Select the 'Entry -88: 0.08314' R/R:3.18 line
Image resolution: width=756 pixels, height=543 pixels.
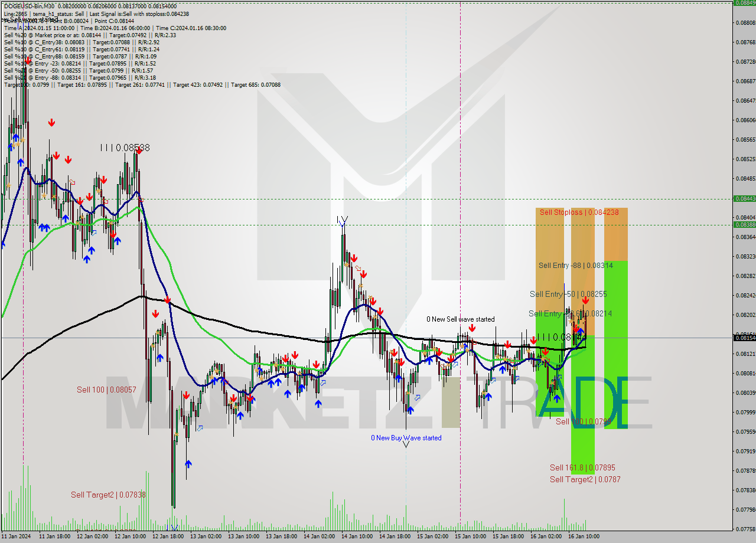coord(80,77)
